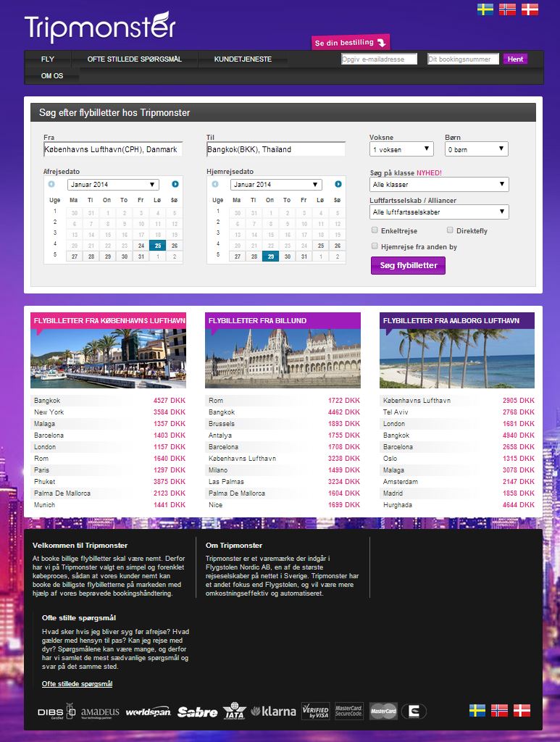Select Las Palmas 3234 DKK flight
The height and width of the screenshot is (742, 560).
pyautogui.click(x=284, y=482)
